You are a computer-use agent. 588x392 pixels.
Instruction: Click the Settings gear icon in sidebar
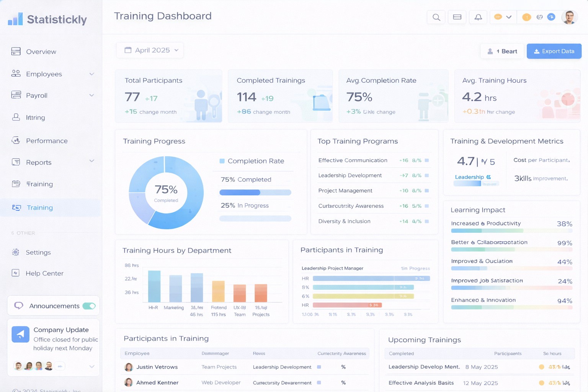click(x=16, y=252)
